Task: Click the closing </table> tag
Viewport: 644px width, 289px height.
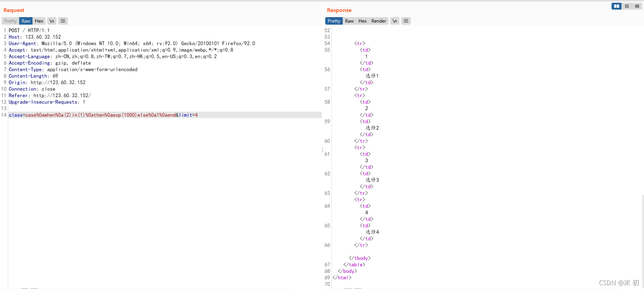Action: pyautogui.click(x=354, y=265)
